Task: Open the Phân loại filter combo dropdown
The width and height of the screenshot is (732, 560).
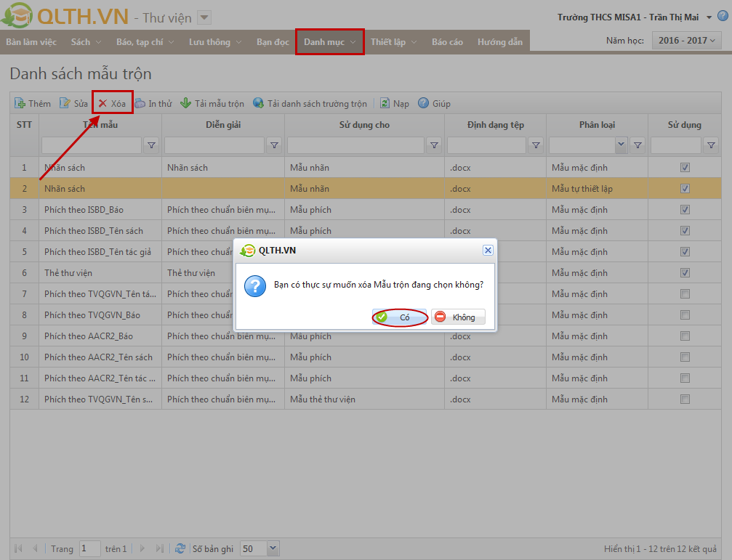Action: [x=621, y=145]
